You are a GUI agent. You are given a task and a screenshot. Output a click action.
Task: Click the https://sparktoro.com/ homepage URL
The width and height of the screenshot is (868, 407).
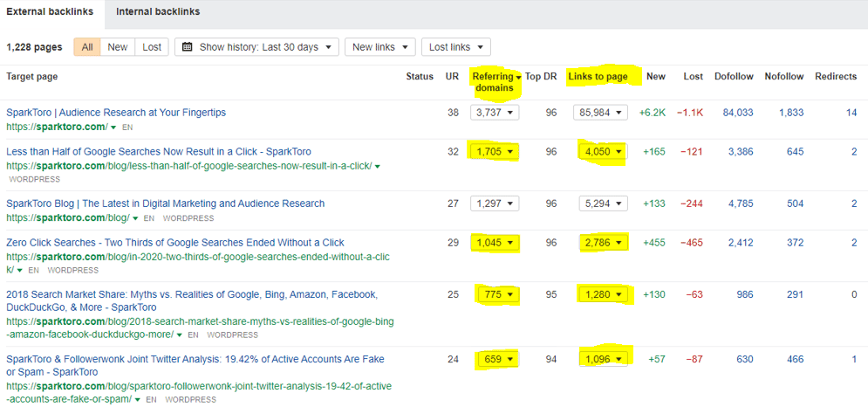tap(57, 127)
